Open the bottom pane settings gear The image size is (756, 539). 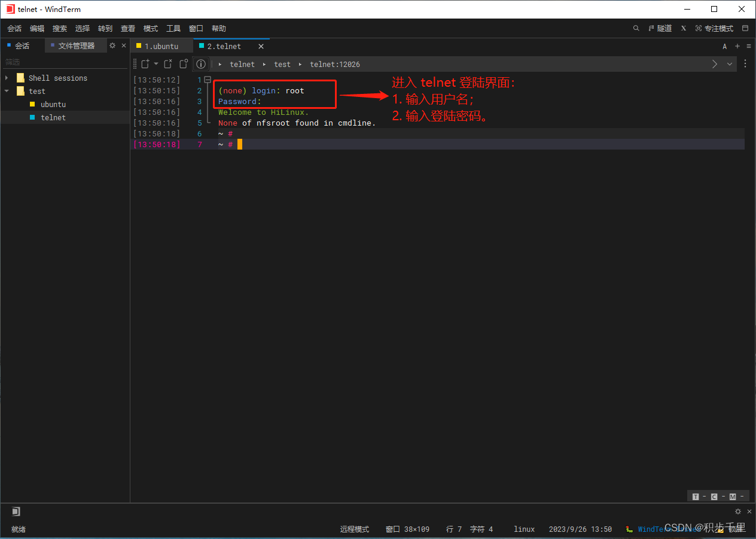738,511
